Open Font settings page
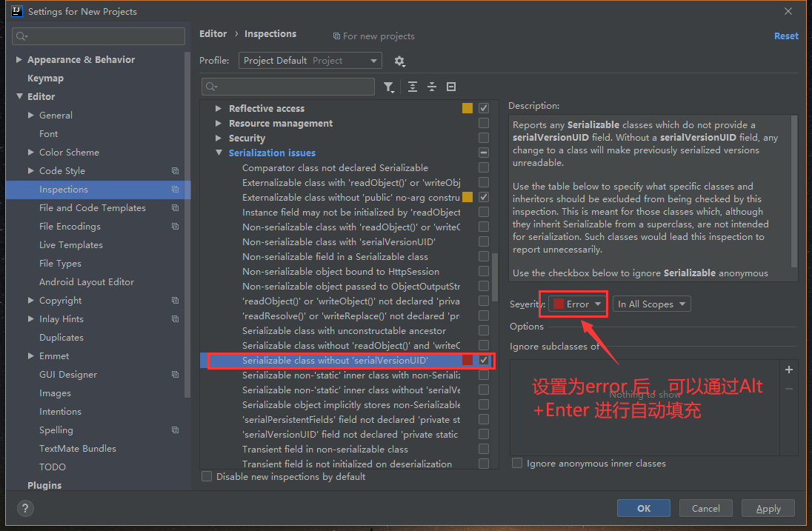 49,133
